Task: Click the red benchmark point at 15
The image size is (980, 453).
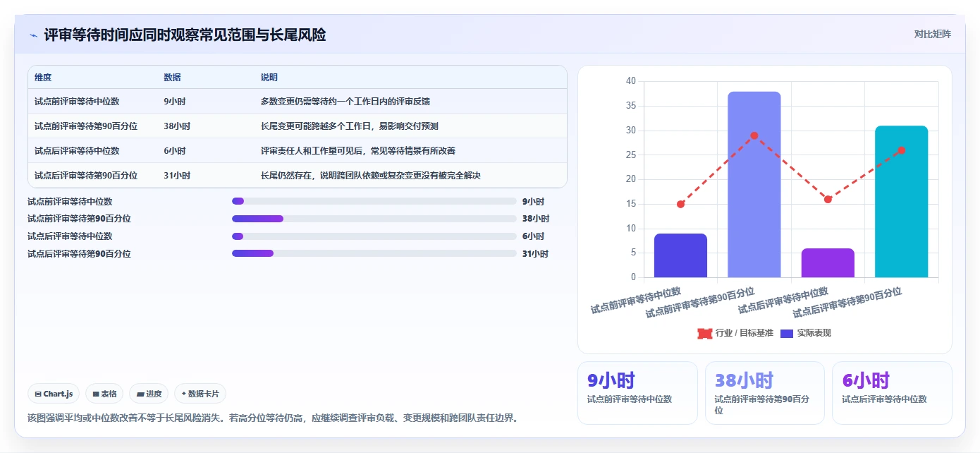Action: [x=680, y=204]
